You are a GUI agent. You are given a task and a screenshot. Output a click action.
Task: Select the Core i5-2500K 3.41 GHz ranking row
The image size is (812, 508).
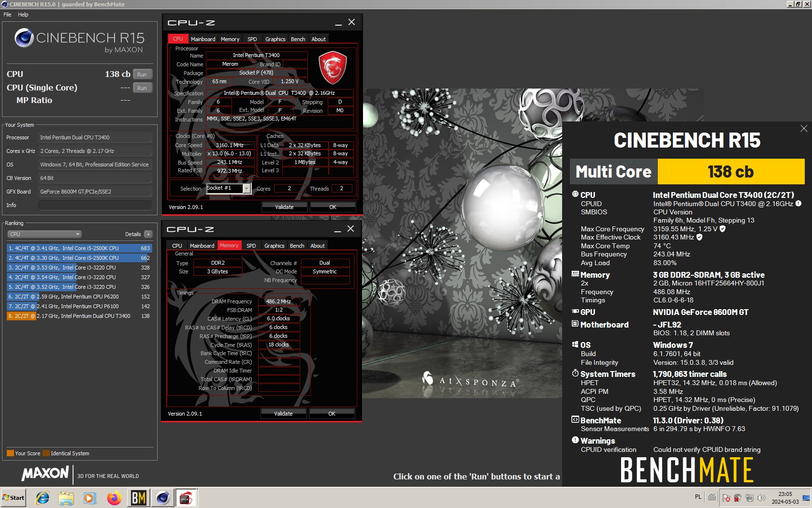click(79, 248)
